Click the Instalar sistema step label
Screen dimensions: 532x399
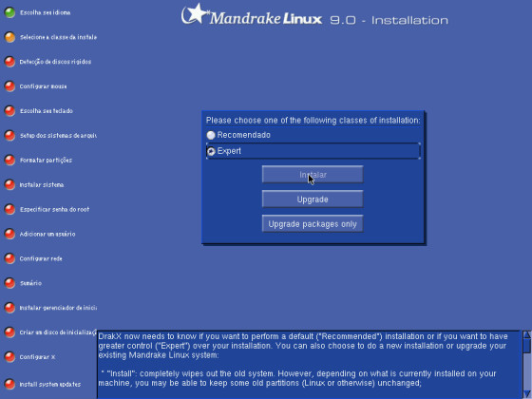tap(42, 185)
